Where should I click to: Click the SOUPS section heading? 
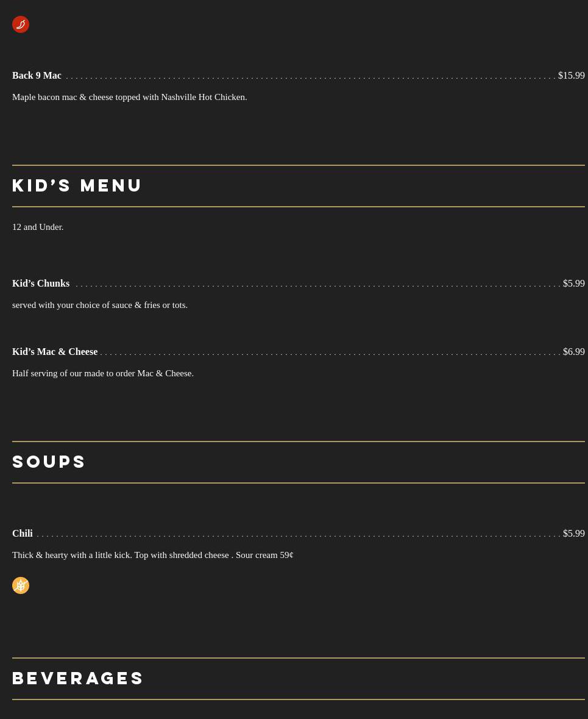tap(49, 462)
